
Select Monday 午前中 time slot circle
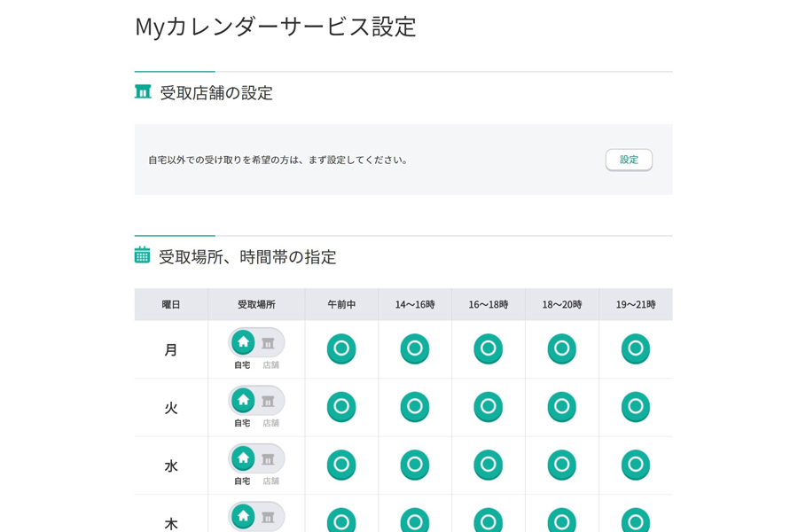341,348
